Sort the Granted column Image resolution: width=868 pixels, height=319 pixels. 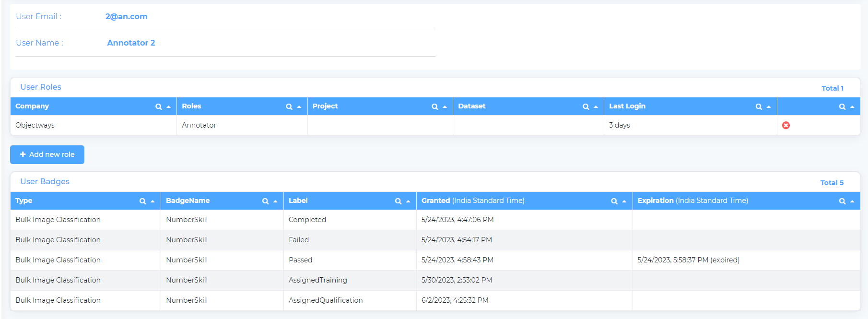click(x=624, y=201)
